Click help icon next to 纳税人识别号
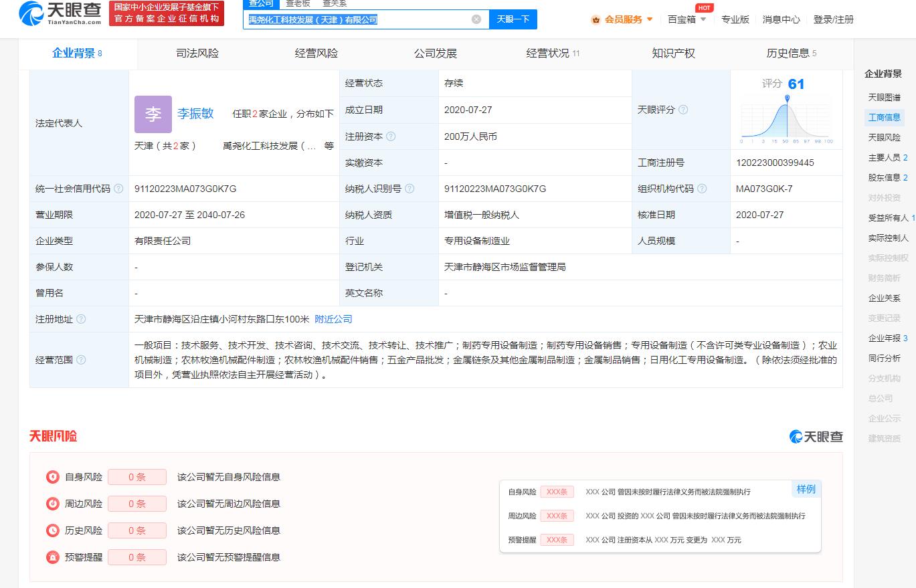Viewport: 916px width, 588px height. [409, 189]
